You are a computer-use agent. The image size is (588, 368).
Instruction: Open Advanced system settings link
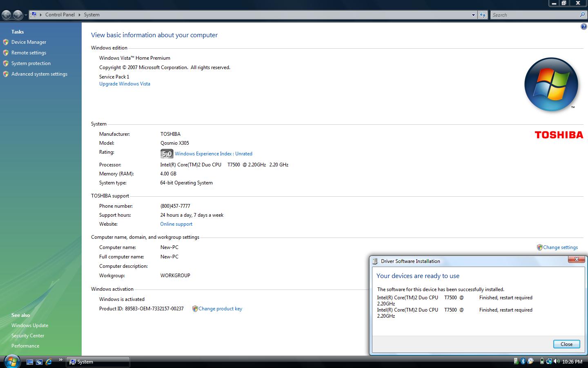(x=39, y=74)
